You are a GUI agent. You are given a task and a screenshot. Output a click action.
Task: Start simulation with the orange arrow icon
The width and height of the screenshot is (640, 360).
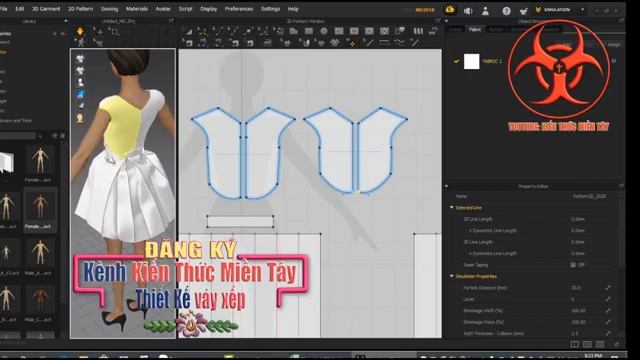click(80, 31)
